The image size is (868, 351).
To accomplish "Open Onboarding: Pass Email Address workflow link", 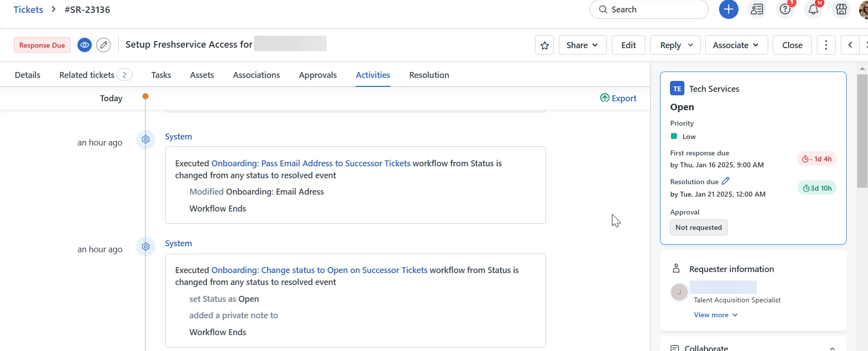I will (311, 163).
